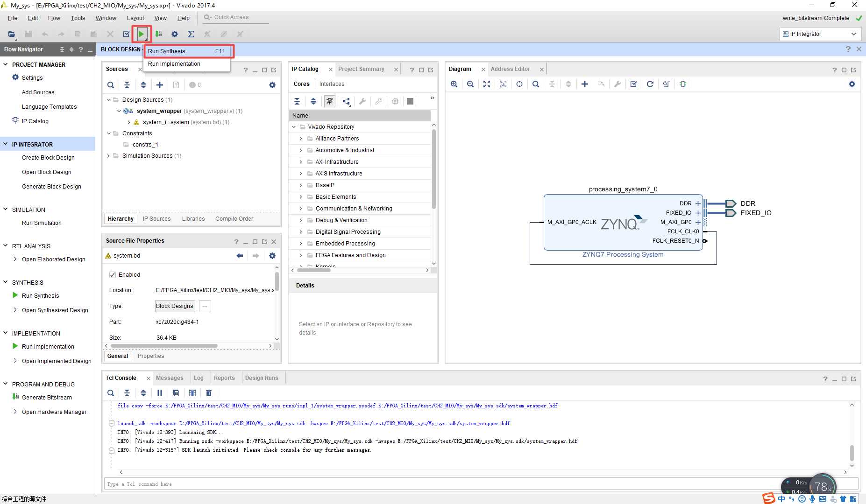This screenshot has width=866, height=504.
Task: Expand system_i : system hierarchy node
Action: 129,122
